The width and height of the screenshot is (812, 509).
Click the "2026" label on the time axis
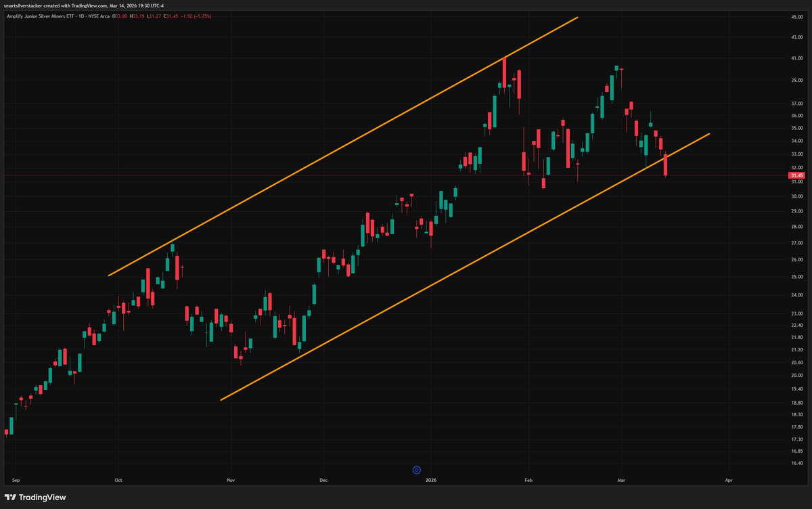coord(430,480)
